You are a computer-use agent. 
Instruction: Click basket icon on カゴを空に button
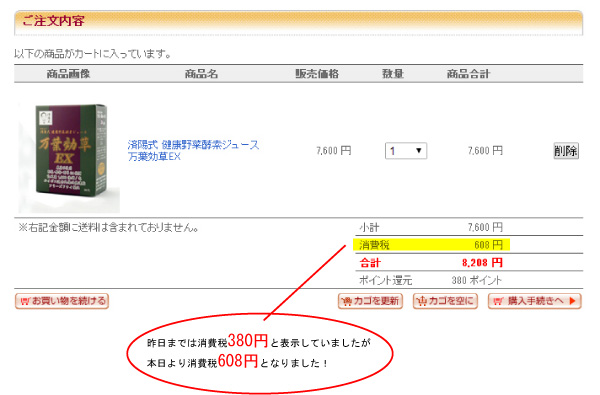(421, 302)
